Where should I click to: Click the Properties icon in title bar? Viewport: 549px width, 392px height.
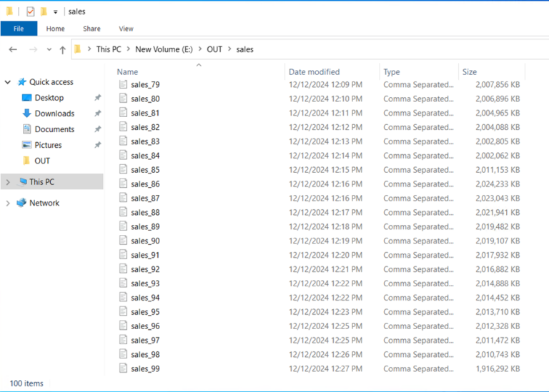click(x=30, y=11)
